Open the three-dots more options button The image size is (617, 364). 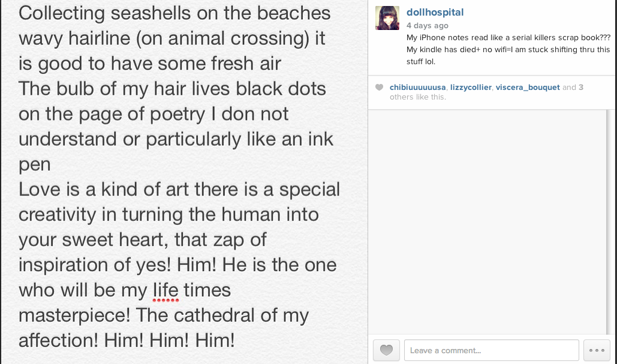[597, 350]
